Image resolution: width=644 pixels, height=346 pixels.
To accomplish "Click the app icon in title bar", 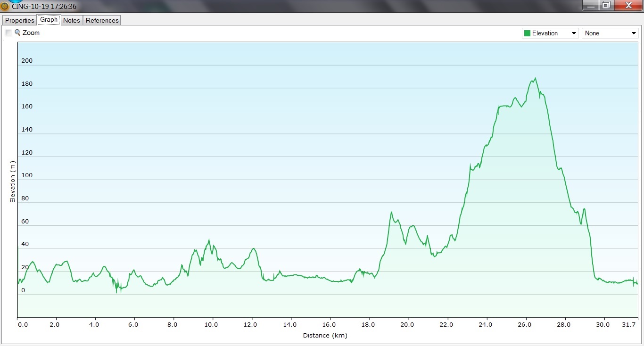I will point(5,7).
